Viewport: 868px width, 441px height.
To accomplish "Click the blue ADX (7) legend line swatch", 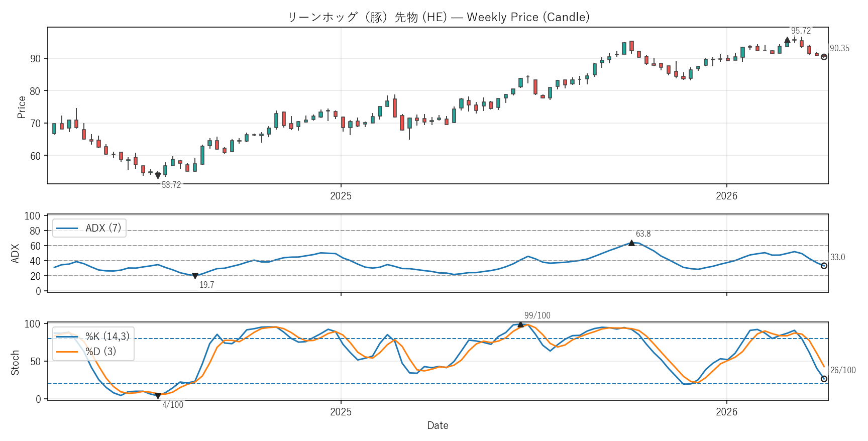I will 67,229.
